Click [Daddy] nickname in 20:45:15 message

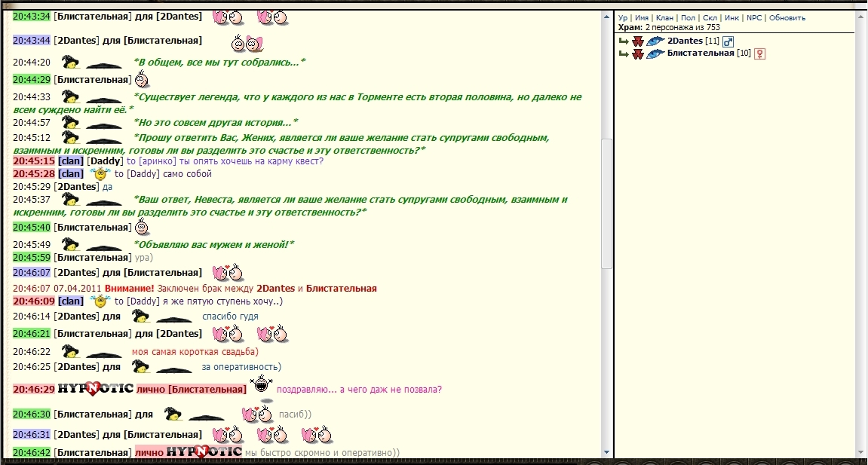coord(105,161)
